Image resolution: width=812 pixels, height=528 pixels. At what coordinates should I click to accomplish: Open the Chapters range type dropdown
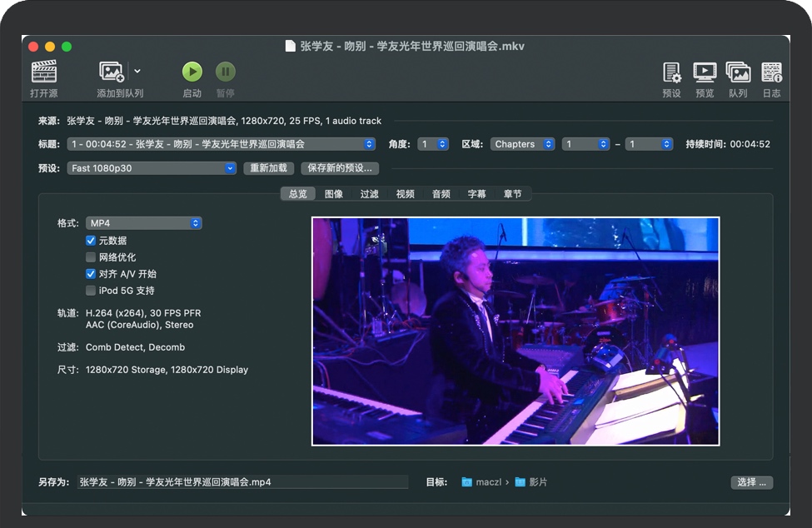pos(522,144)
